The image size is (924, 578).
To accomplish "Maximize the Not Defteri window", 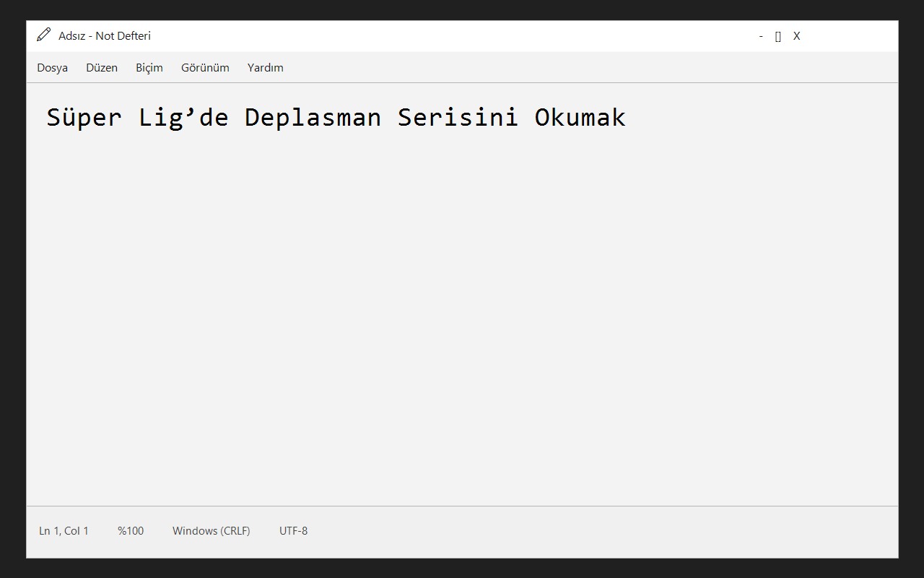I will coord(778,36).
